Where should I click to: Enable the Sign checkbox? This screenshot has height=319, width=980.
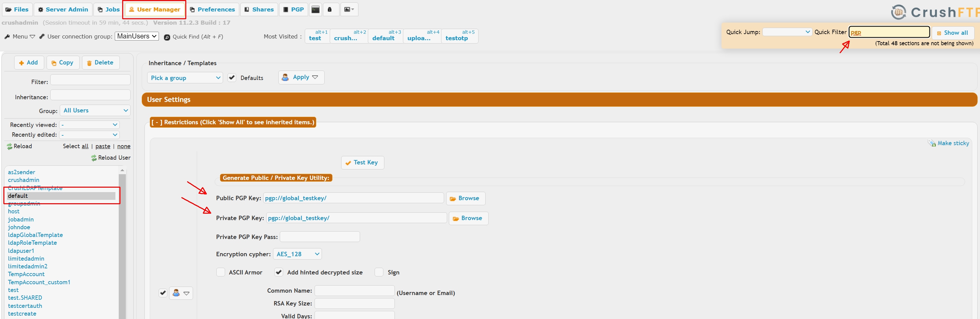(x=379, y=272)
